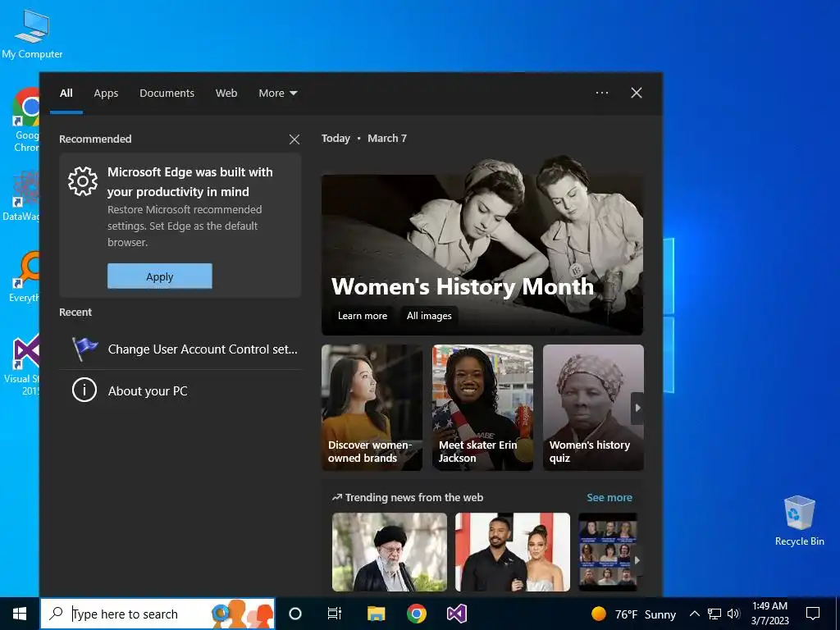The height and width of the screenshot is (630, 840).
Task: Select the Everything desktop shortcut
Action: pos(25,277)
